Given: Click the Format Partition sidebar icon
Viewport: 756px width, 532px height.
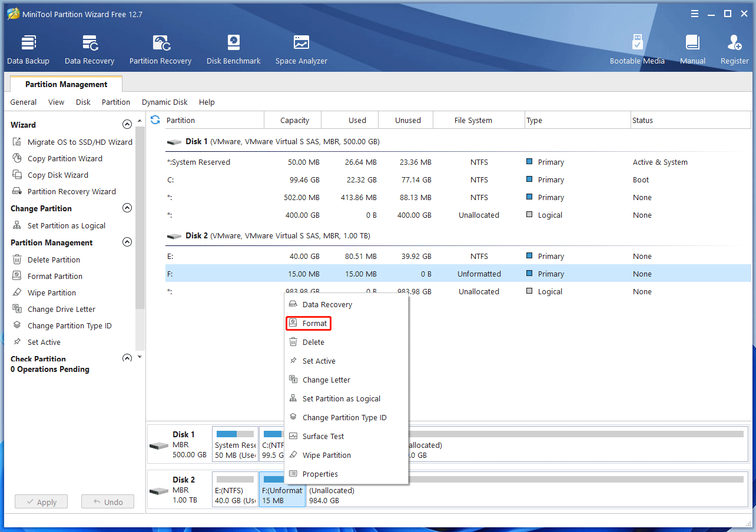Looking at the screenshot, I should [16, 276].
